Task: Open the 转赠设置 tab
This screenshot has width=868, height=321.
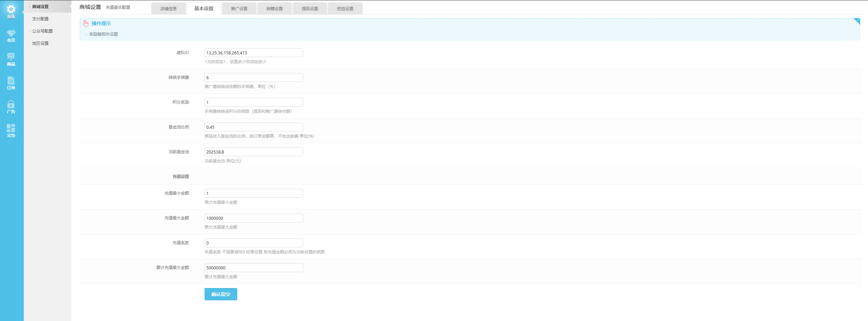Action: pos(274,9)
